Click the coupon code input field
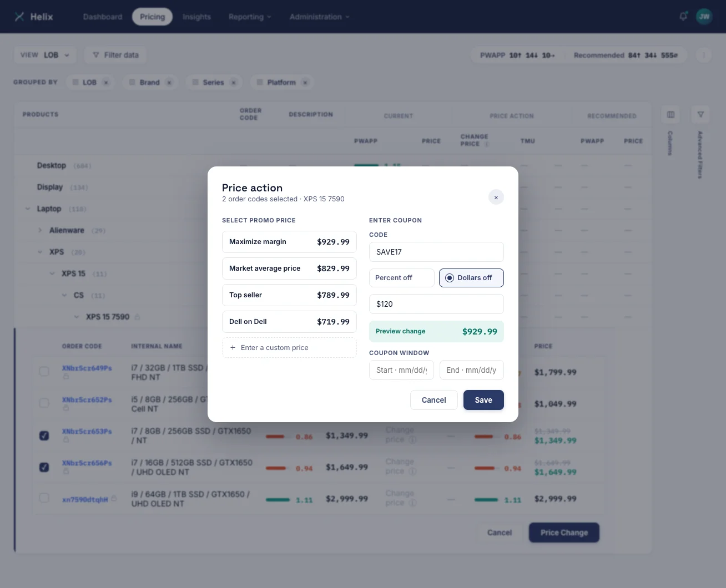 click(x=436, y=252)
